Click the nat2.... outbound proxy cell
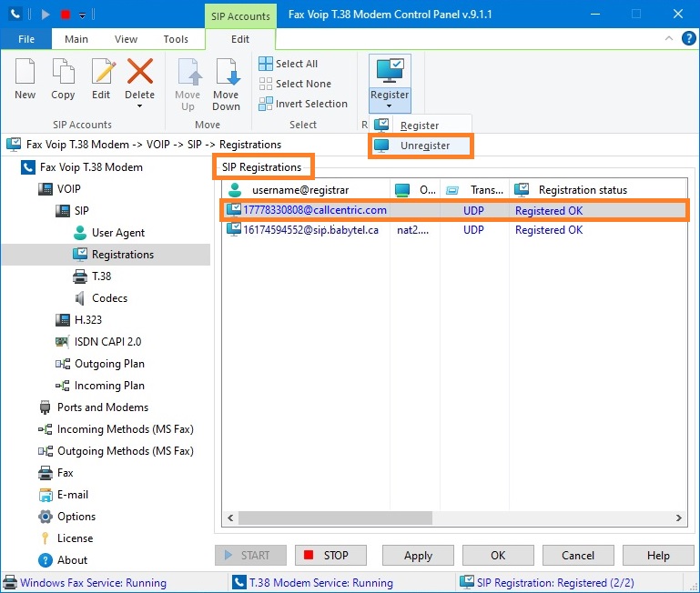The image size is (700, 593). click(x=413, y=230)
